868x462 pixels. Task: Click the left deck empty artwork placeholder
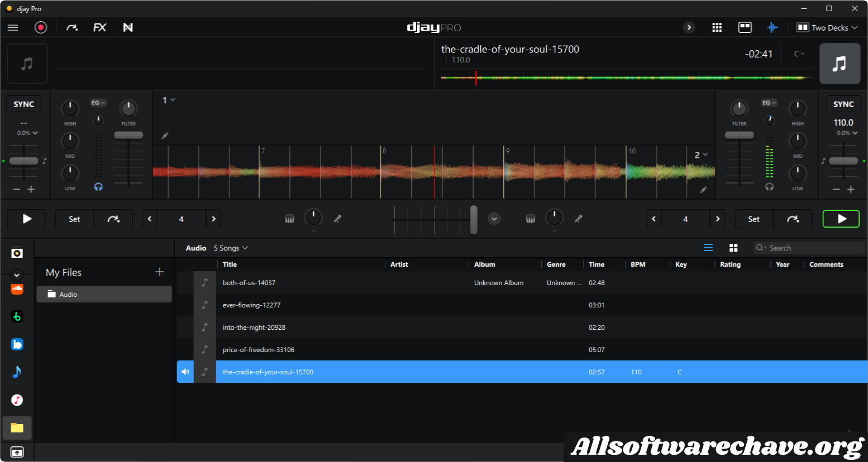[27, 64]
